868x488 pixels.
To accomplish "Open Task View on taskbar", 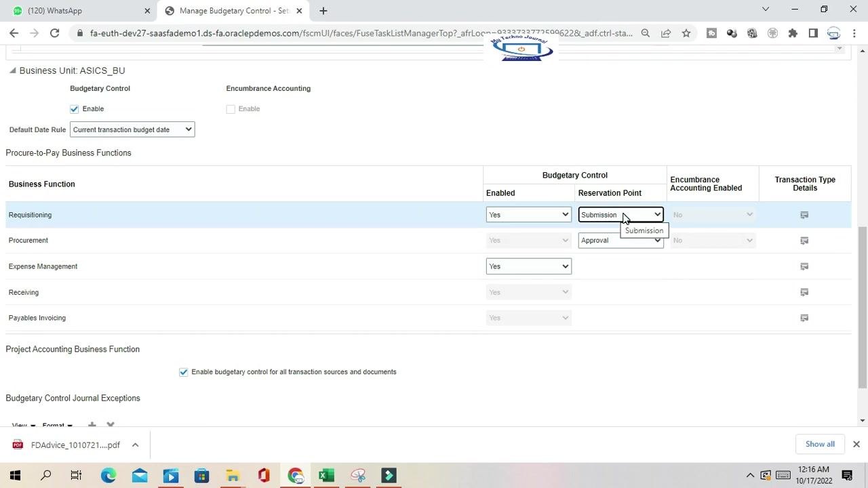I will (76, 475).
